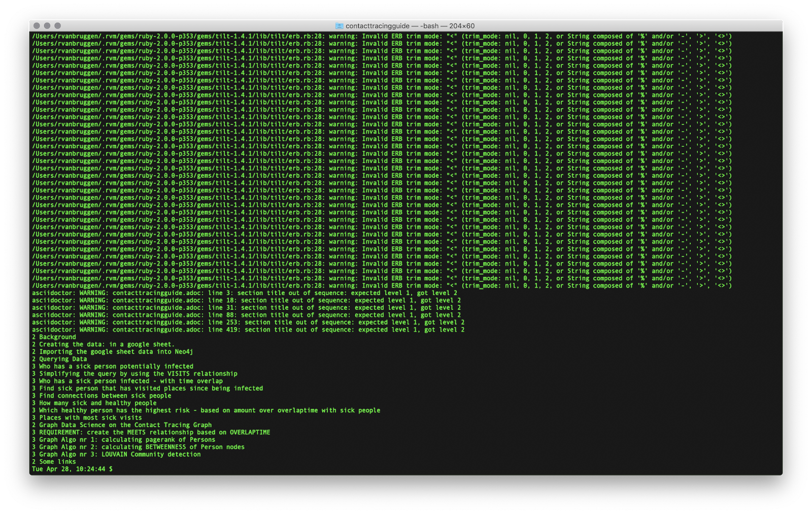This screenshot has height=514, width=812.
Task: Click 'Graph Algo nr 2: calculating BETWEENNESS' line
Action: tap(138, 447)
